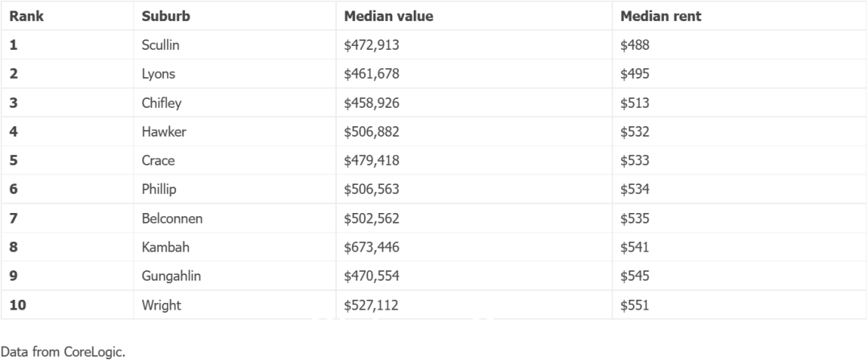The image size is (868, 361).
Task: Select the Belconnen suburb cell
Action: pyautogui.click(x=235, y=218)
